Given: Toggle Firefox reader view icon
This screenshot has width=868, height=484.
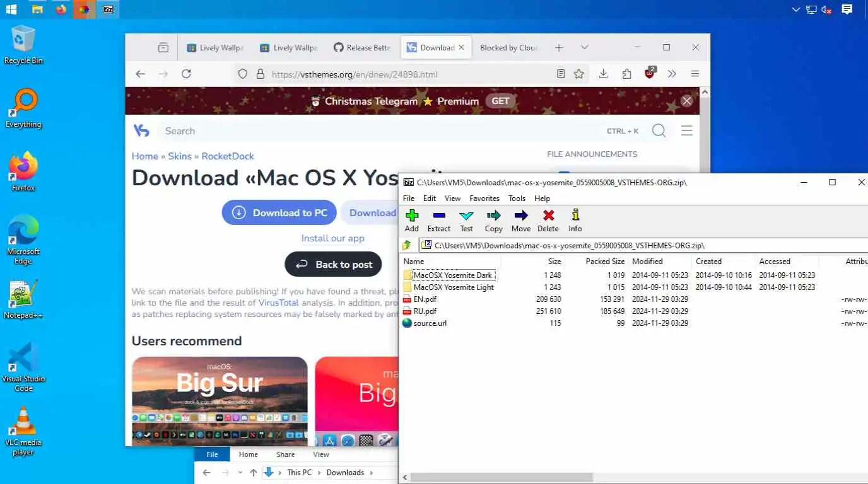Looking at the screenshot, I should point(561,74).
